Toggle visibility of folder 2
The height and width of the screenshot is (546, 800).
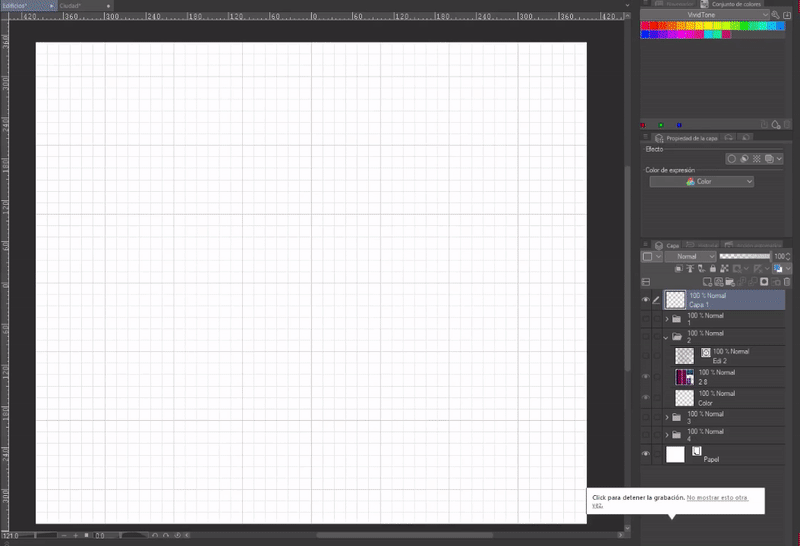tap(645, 337)
